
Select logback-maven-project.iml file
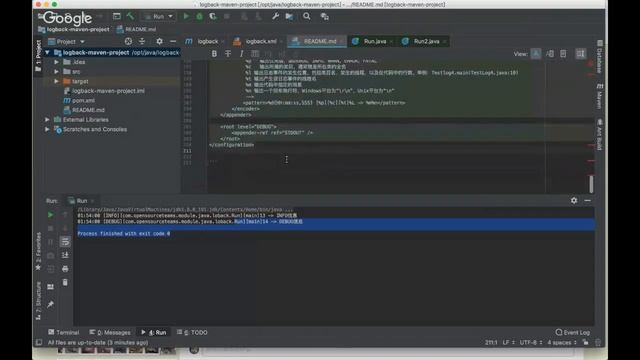(x=104, y=91)
